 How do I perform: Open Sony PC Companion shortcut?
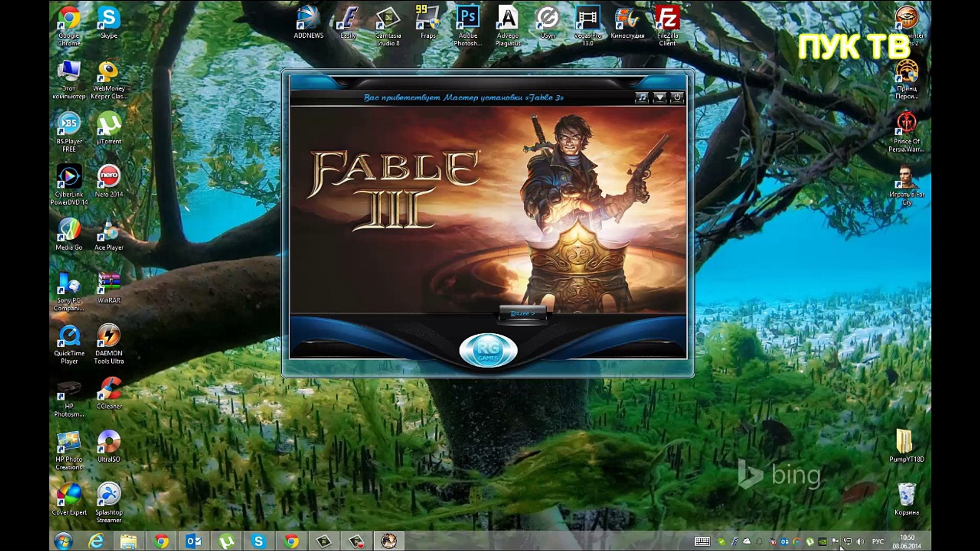(x=69, y=291)
